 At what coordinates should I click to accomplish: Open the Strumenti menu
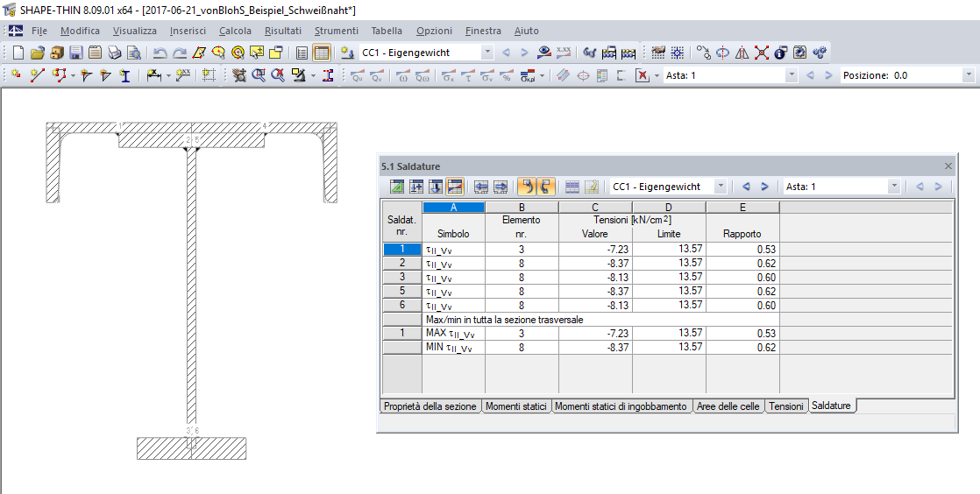click(x=337, y=31)
